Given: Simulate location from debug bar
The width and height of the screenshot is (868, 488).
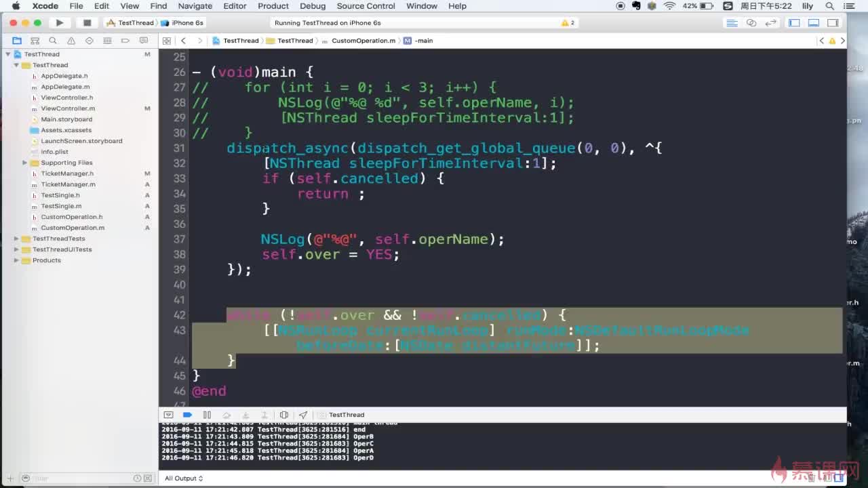Looking at the screenshot, I should [x=303, y=415].
